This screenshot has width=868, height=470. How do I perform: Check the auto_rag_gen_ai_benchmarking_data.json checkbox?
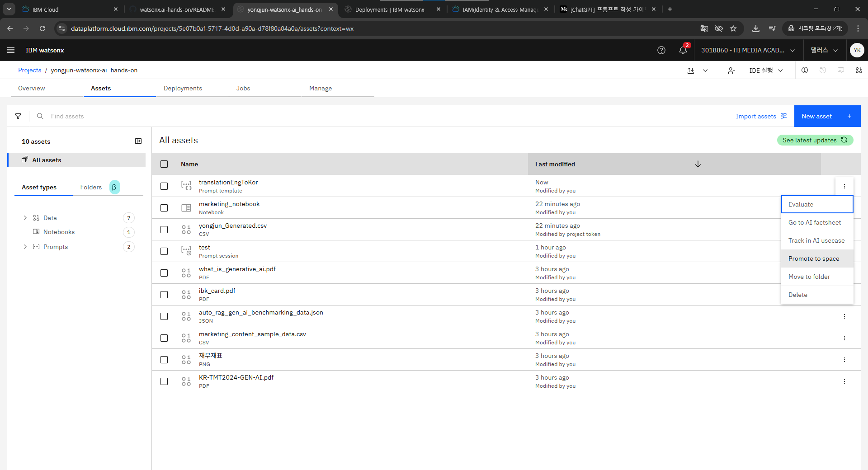tap(164, 316)
